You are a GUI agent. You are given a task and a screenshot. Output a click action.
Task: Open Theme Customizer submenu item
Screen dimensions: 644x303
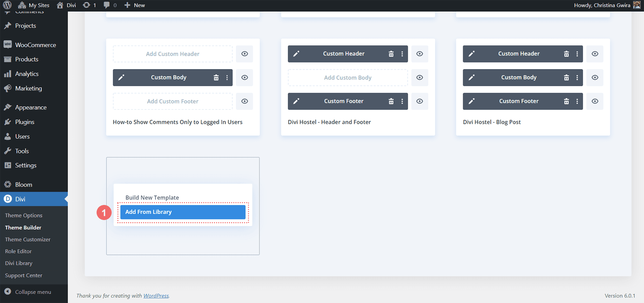click(x=28, y=239)
